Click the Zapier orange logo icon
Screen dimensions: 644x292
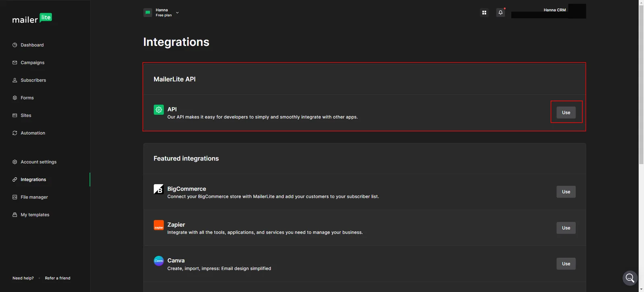pyautogui.click(x=159, y=225)
